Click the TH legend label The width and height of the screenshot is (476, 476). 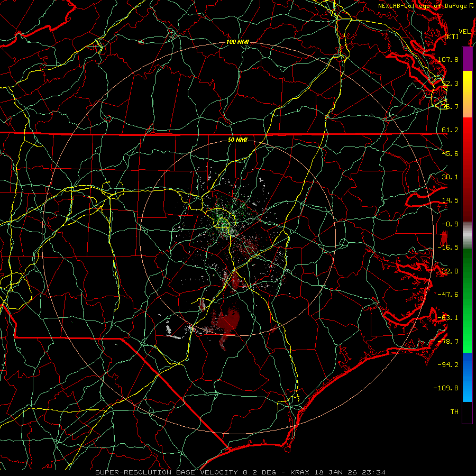point(454,412)
